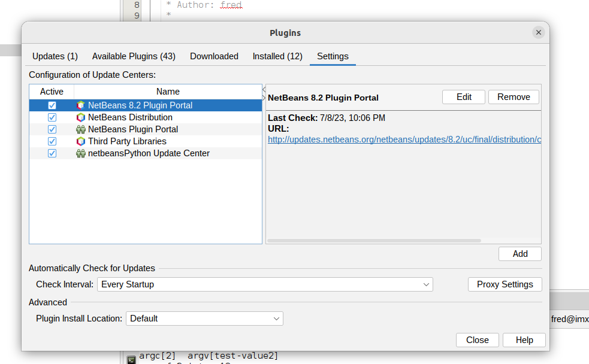Expand the Plugin Install Location combo box
589x364 pixels.
(204, 318)
